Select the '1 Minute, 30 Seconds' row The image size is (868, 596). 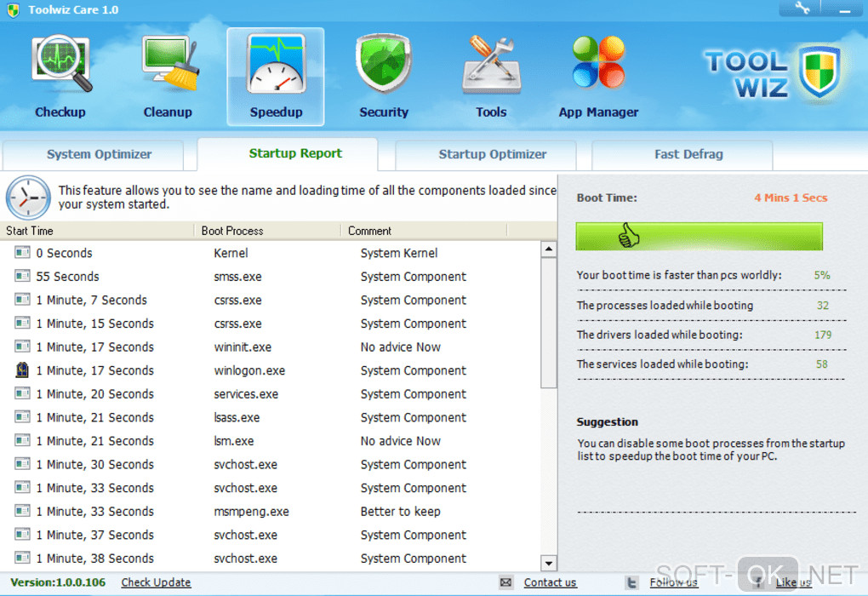click(271, 464)
